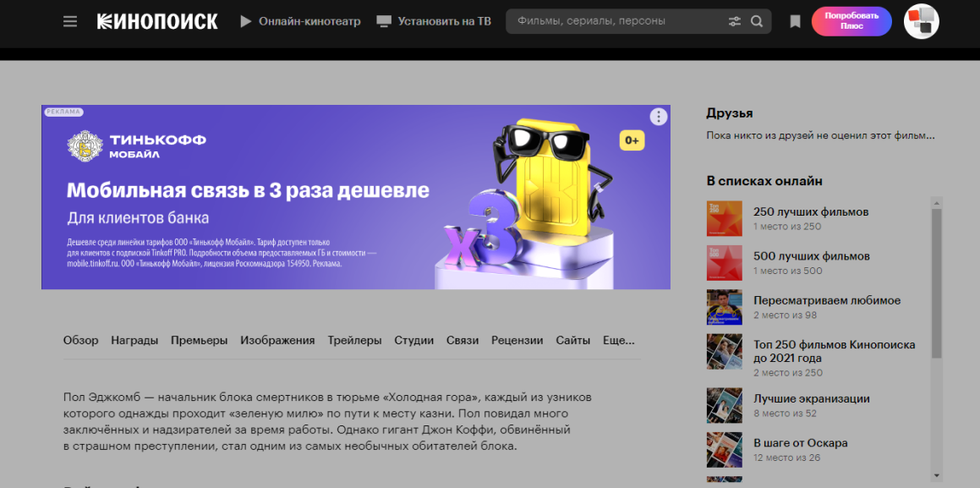Click the Лучшие экранизации list link
The height and width of the screenshot is (488, 980).
[x=811, y=398]
